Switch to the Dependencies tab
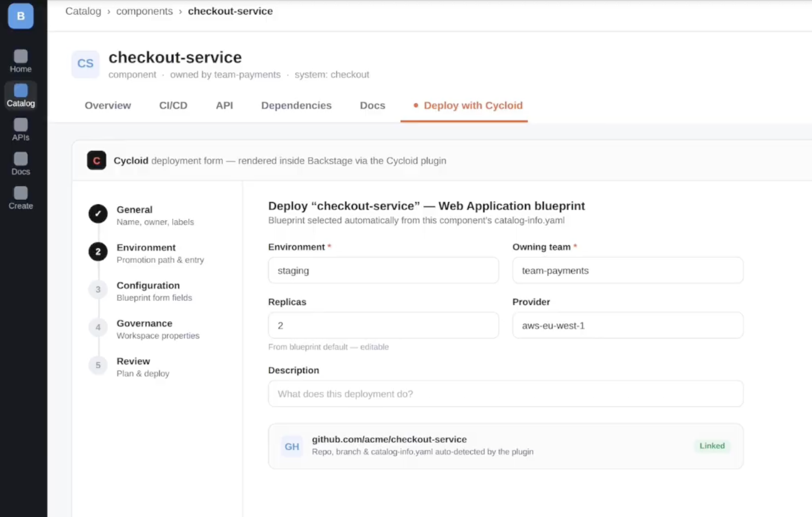 pyautogui.click(x=296, y=105)
